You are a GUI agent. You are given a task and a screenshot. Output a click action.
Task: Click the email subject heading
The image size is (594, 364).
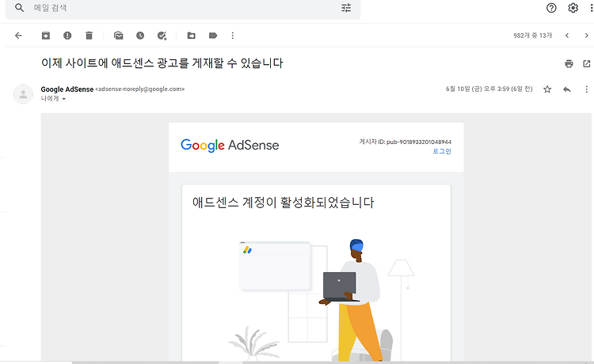[x=162, y=63]
